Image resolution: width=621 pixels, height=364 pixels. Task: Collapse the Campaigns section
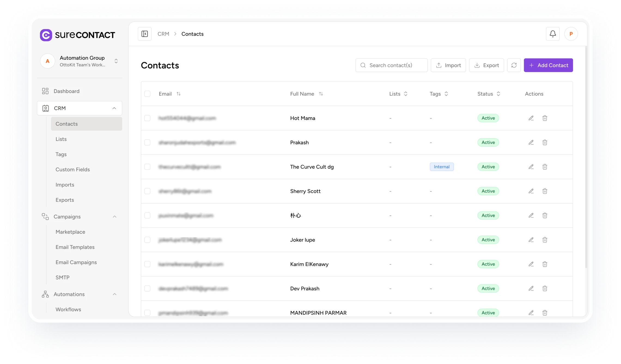[114, 217]
